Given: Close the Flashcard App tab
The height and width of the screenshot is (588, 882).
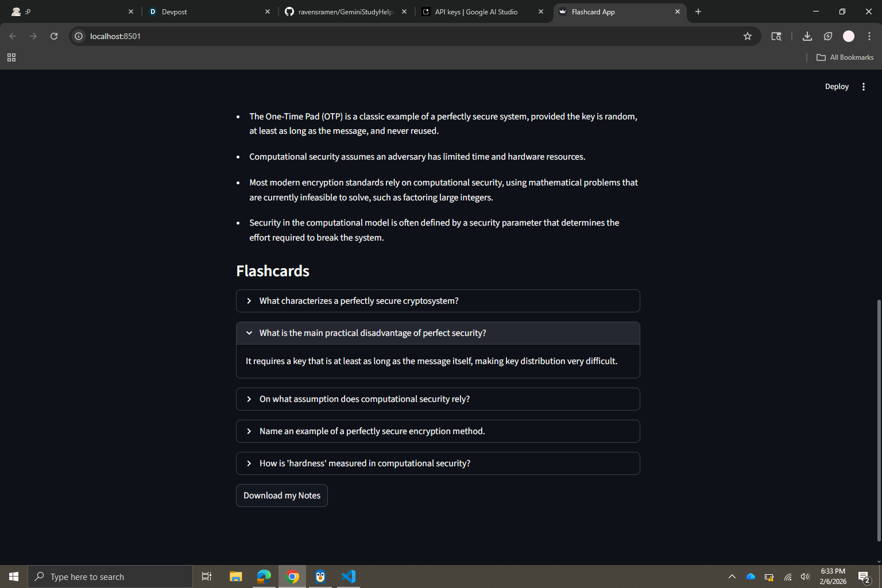Looking at the screenshot, I should tap(678, 11).
